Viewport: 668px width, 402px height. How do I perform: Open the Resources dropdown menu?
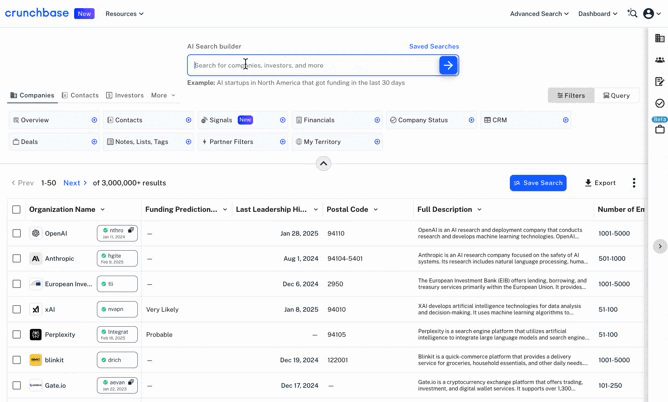[124, 14]
